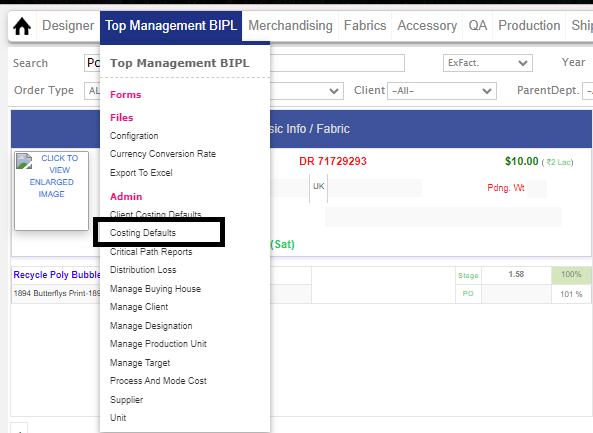Select Costing Defaults in Admin menu
This screenshot has height=433, width=593.
point(143,233)
